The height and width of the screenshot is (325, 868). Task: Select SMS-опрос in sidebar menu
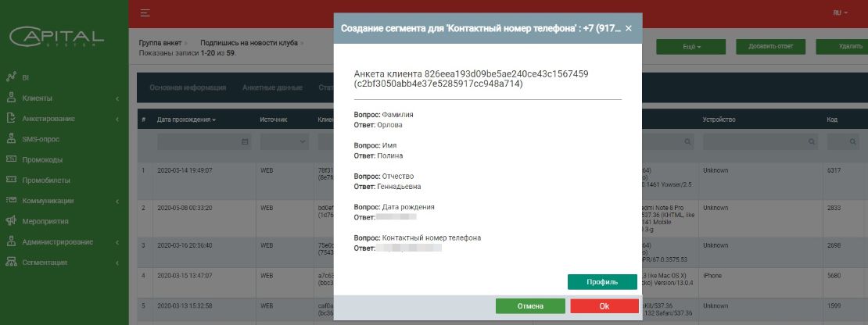pos(41,139)
